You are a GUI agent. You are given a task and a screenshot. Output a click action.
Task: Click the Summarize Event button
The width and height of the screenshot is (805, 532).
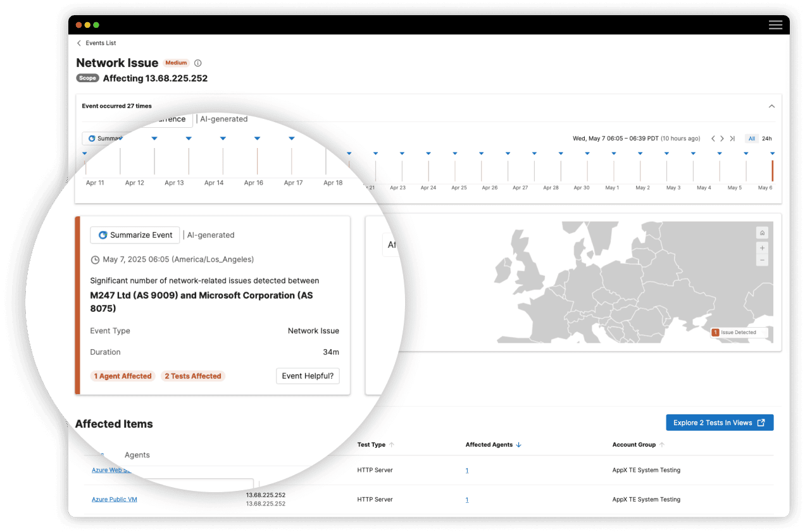pos(135,235)
